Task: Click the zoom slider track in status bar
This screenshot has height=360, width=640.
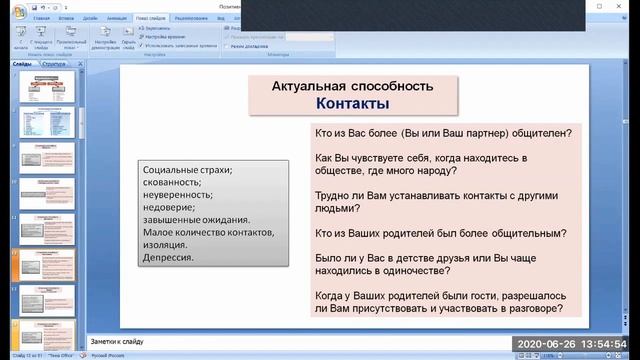Action: tap(584, 356)
